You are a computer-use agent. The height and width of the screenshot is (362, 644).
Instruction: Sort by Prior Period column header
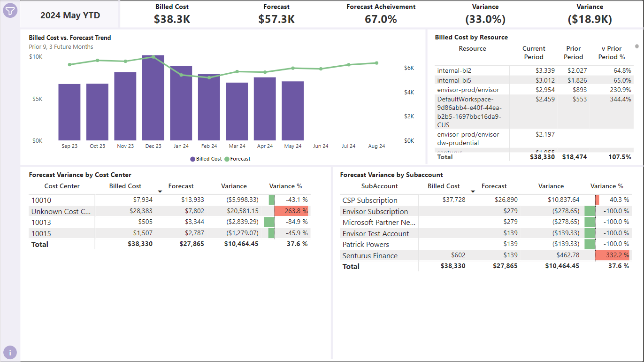[x=573, y=53]
